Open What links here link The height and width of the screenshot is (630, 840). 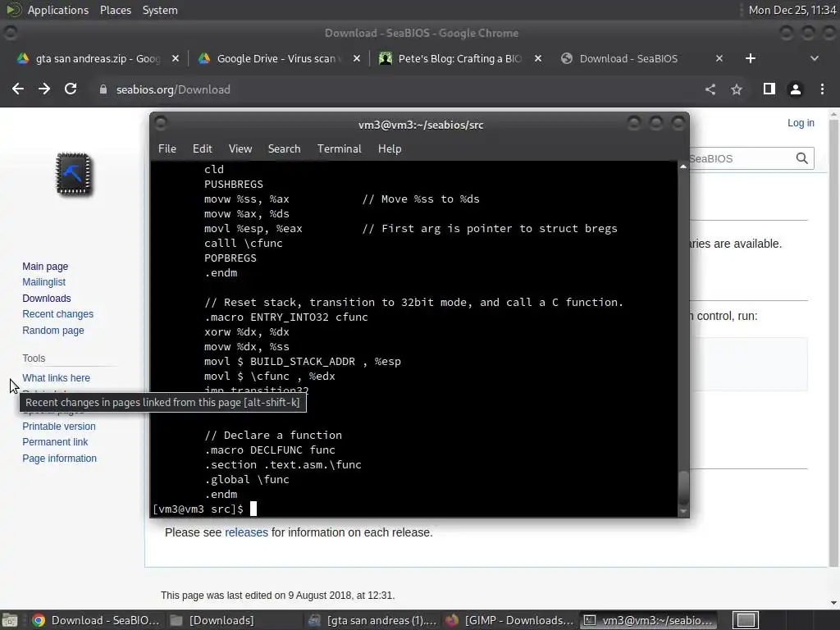(x=57, y=377)
